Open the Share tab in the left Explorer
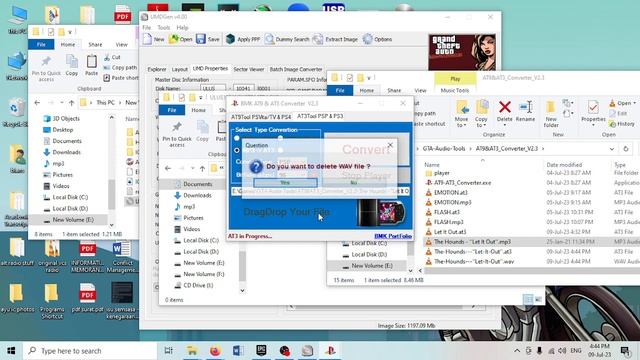 point(95,44)
